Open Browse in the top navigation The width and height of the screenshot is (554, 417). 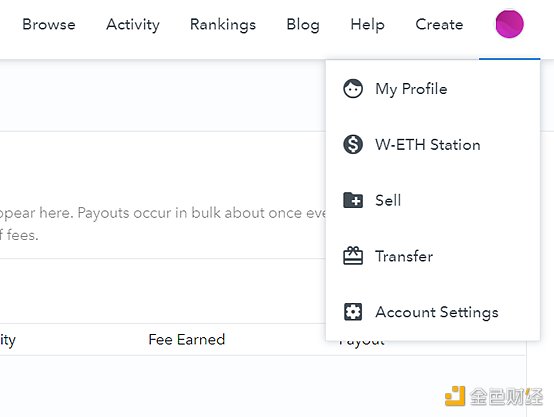[x=49, y=24]
